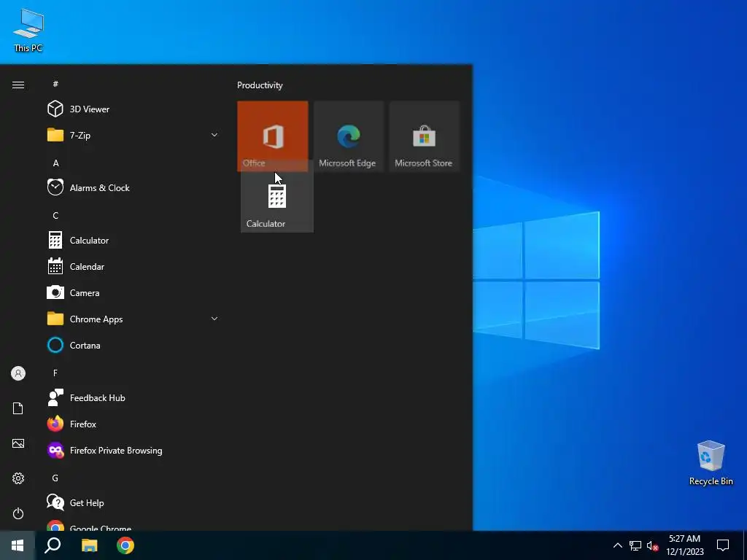Click the 'A' letter group header

point(55,163)
